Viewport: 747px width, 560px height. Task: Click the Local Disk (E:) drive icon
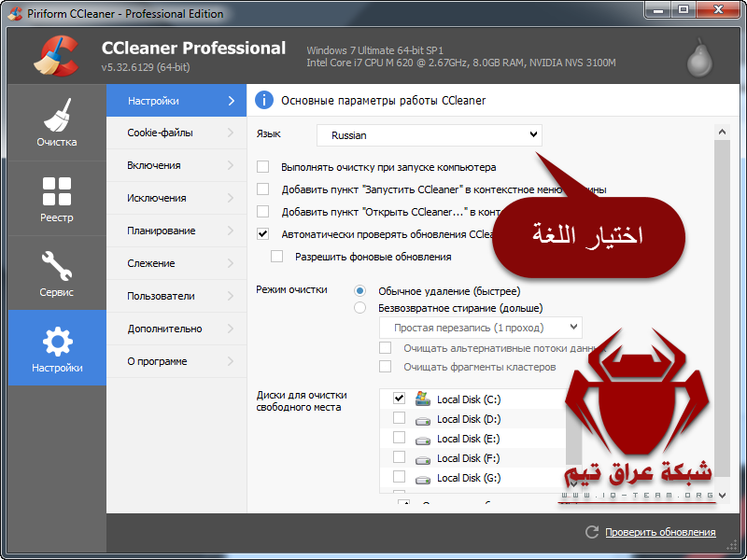(x=423, y=441)
